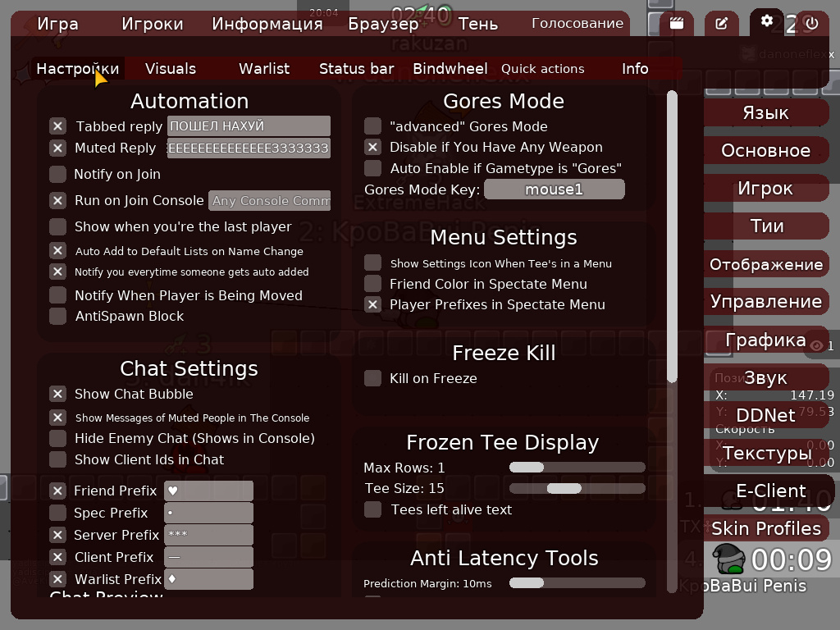
Task: Open the demos clapperboard icon
Action: tap(677, 24)
